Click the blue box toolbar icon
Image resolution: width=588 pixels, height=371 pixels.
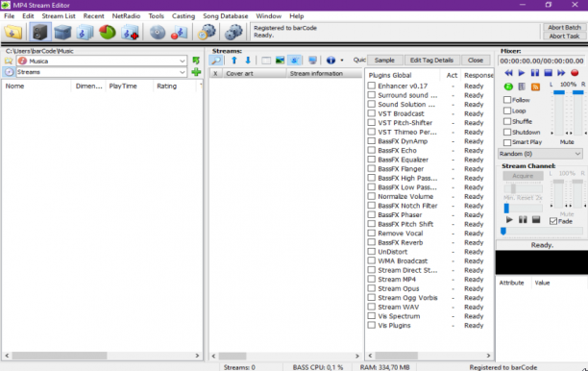coord(62,33)
